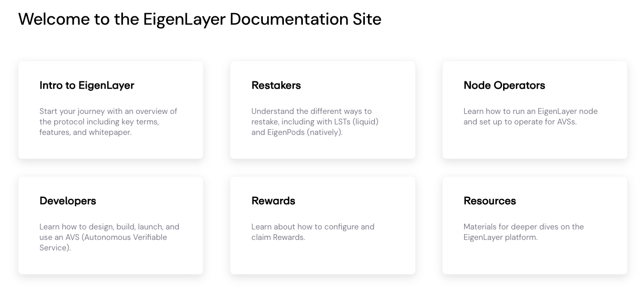Open the Intro to EigenLayer card title
Image resolution: width=644 pixels, height=294 pixels.
pos(87,86)
